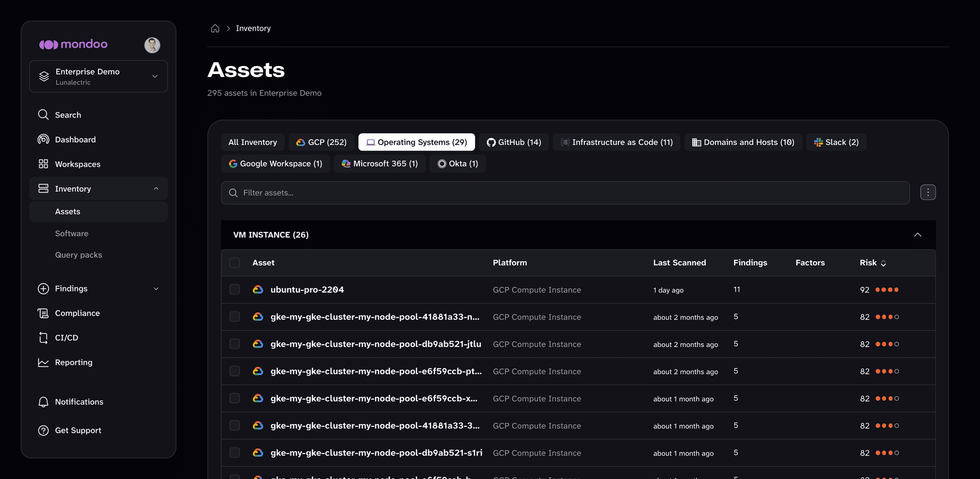Click the home breadcrumb icon

click(x=215, y=29)
